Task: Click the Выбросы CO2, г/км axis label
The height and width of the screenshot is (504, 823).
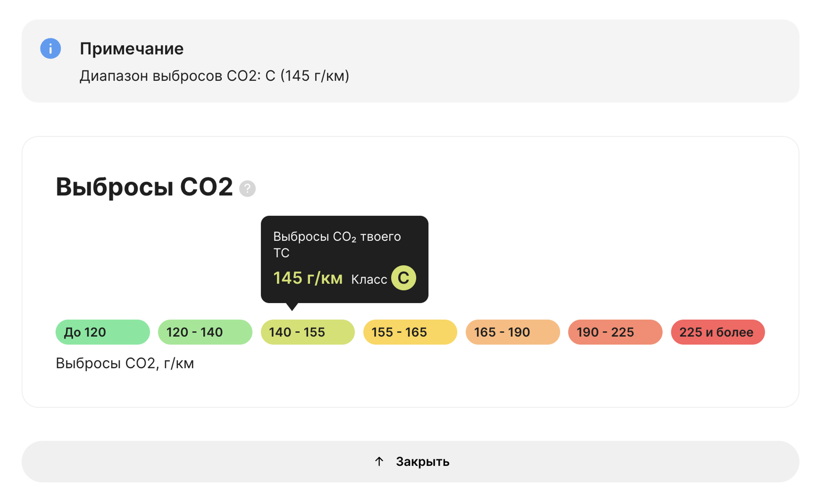Action: click(x=125, y=363)
